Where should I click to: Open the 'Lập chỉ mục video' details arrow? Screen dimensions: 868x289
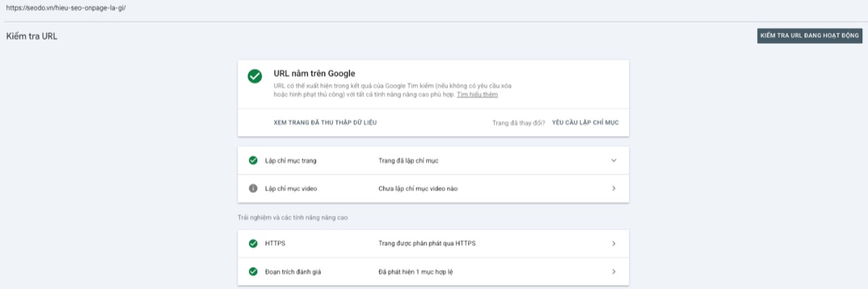[613, 188]
